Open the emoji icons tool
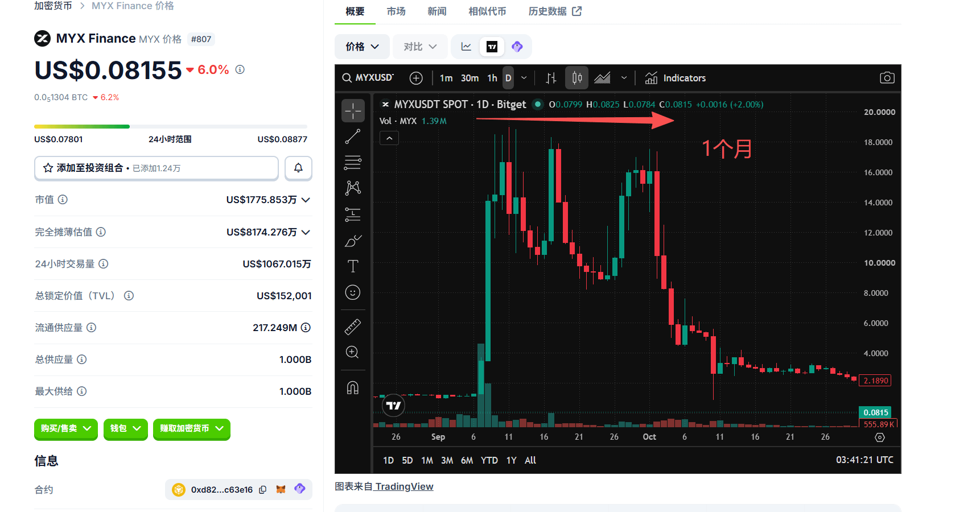This screenshot has height=512, width=980. coord(353,292)
